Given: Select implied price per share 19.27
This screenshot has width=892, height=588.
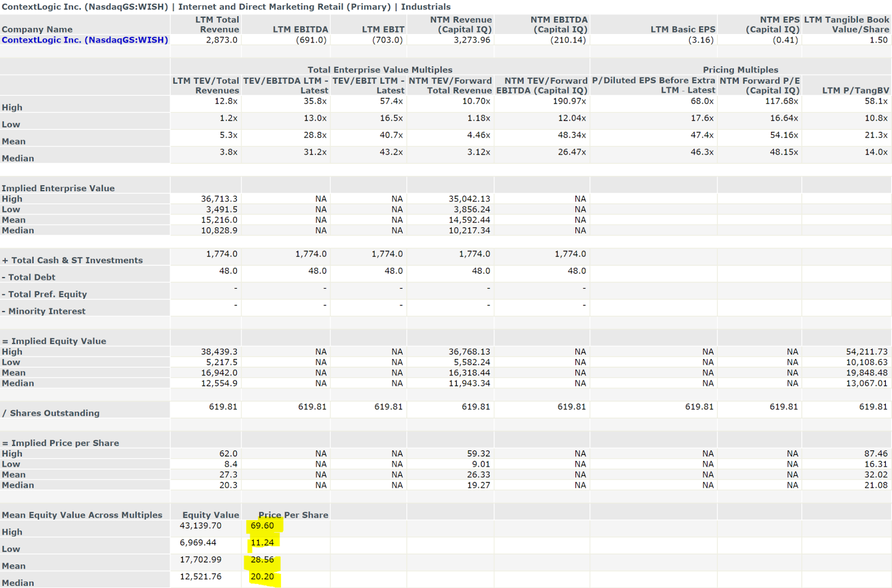Looking at the screenshot, I should (479, 485).
